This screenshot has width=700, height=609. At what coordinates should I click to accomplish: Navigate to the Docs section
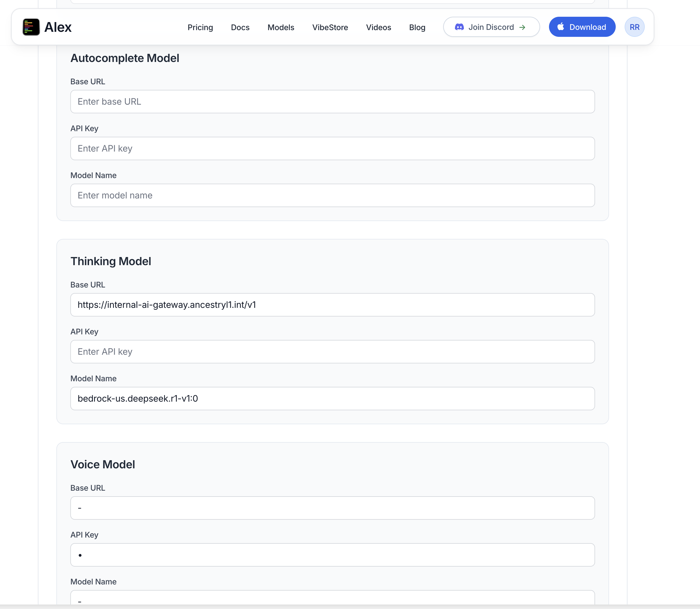click(x=240, y=28)
